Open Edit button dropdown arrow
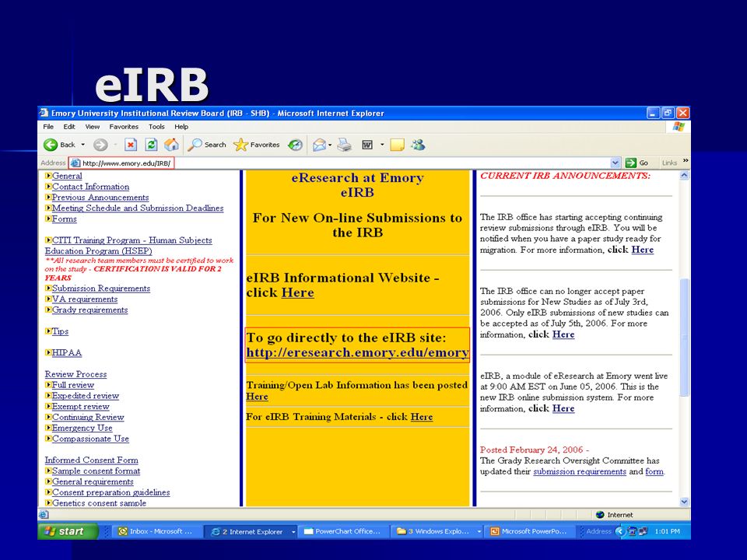This screenshot has height=560, width=747. [382, 145]
